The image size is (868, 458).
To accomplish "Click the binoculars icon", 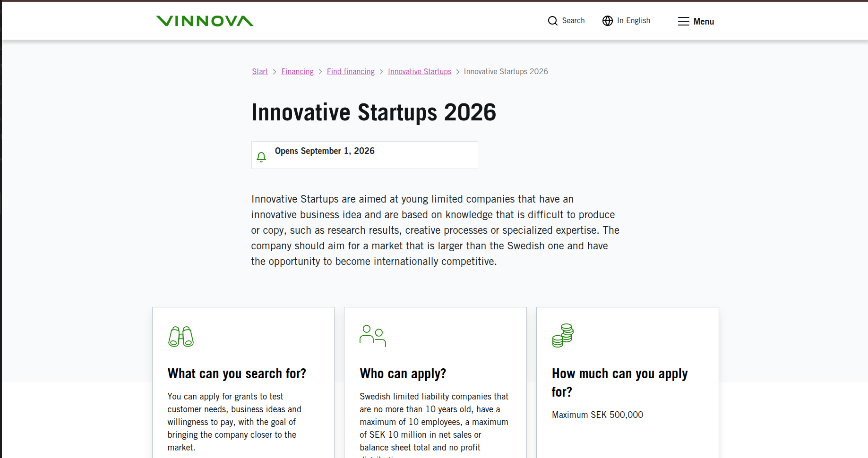I will click(181, 336).
